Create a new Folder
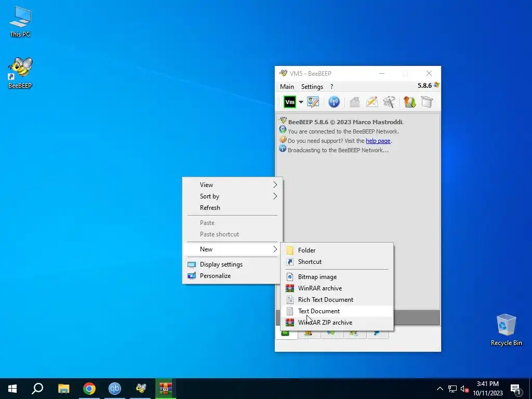 point(337,250)
